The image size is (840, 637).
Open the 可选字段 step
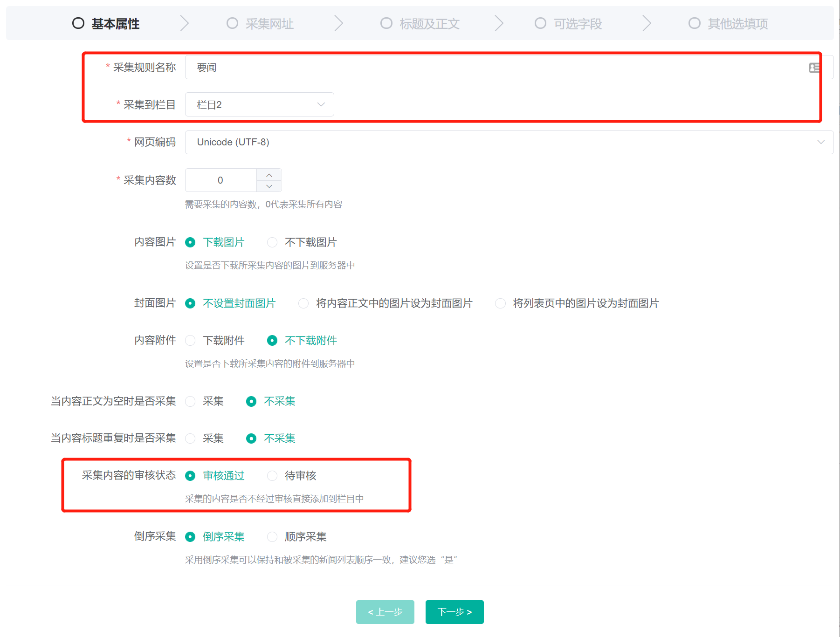pos(568,24)
